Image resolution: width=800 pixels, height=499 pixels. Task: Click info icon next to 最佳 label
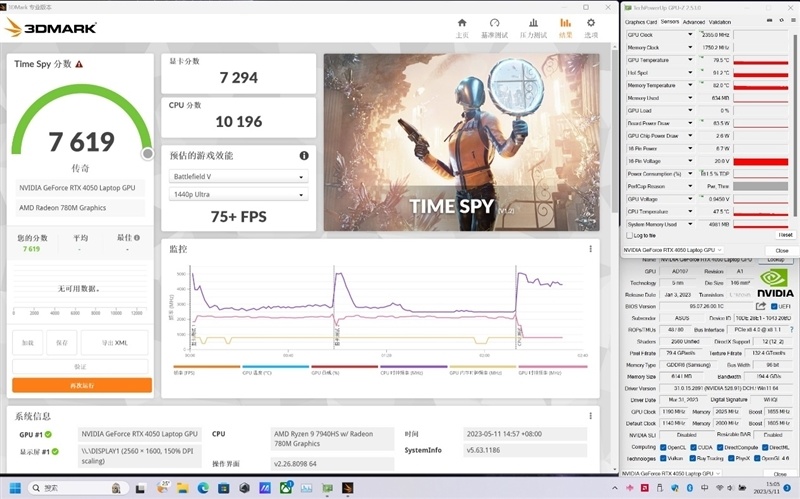137,238
